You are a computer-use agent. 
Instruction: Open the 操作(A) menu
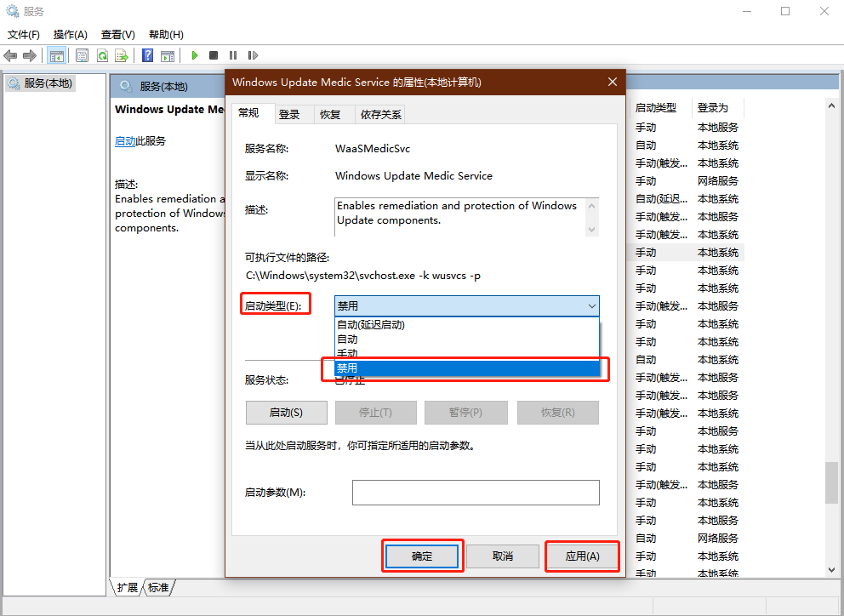pos(71,34)
